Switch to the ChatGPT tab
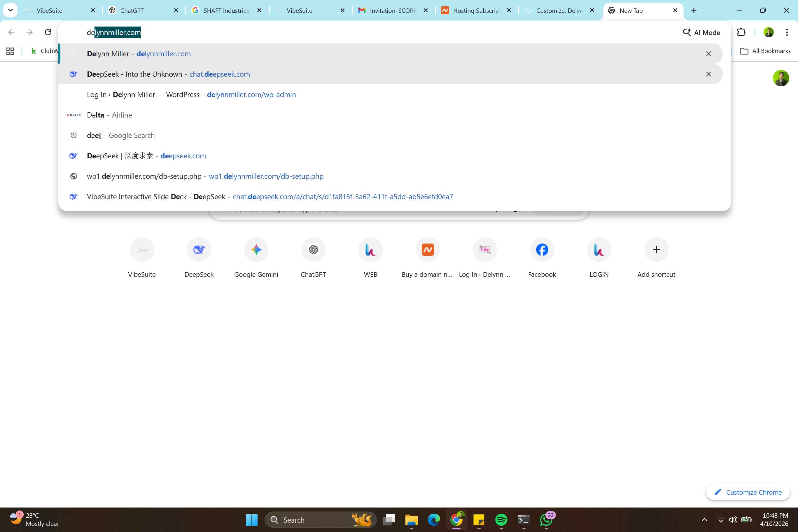798x532 pixels. pyautogui.click(x=144, y=10)
